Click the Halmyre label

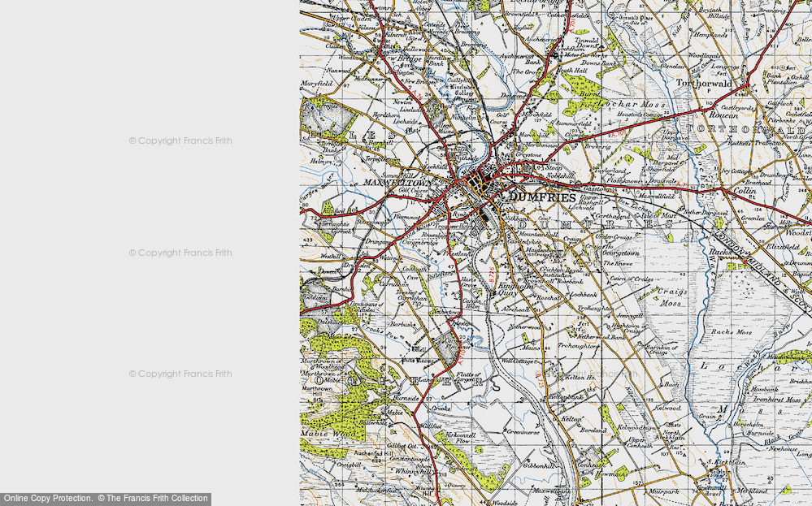321,161
